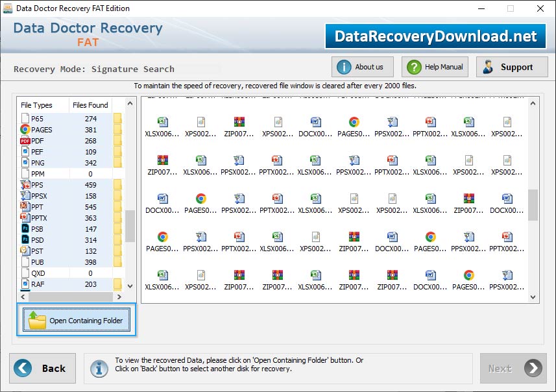This screenshot has height=392, width=556.
Task: Click the up arrow of file types scrollbar
Action: 130,104
